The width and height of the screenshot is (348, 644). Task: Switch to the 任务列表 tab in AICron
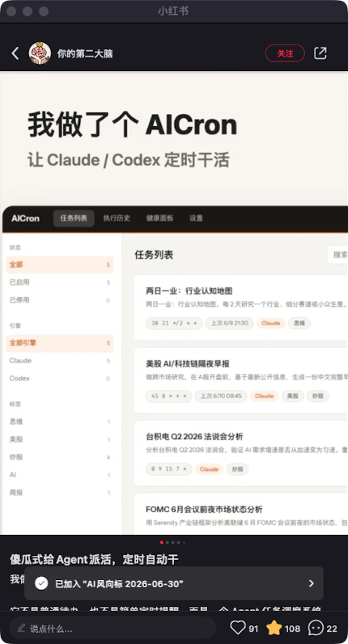(74, 218)
